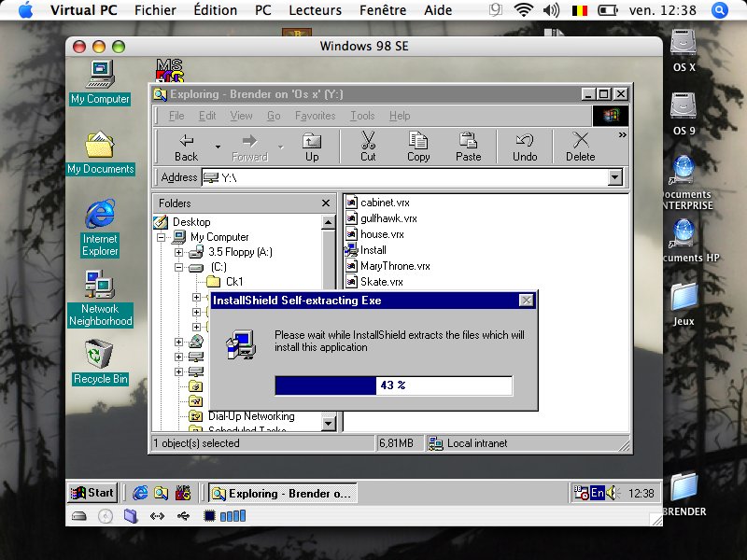Open the Help menu in Explorer

pyautogui.click(x=400, y=116)
